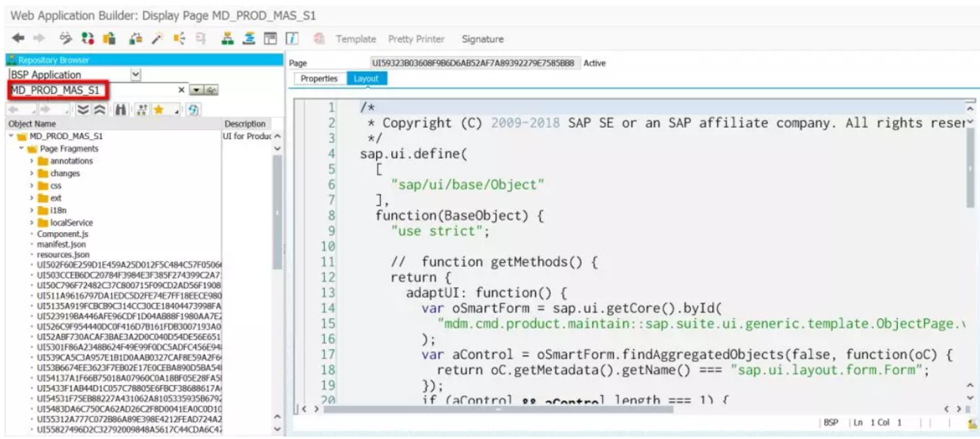The image size is (980, 439).
Task: Click the Forward arrow in the main toolbar
Action: [39, 39]
